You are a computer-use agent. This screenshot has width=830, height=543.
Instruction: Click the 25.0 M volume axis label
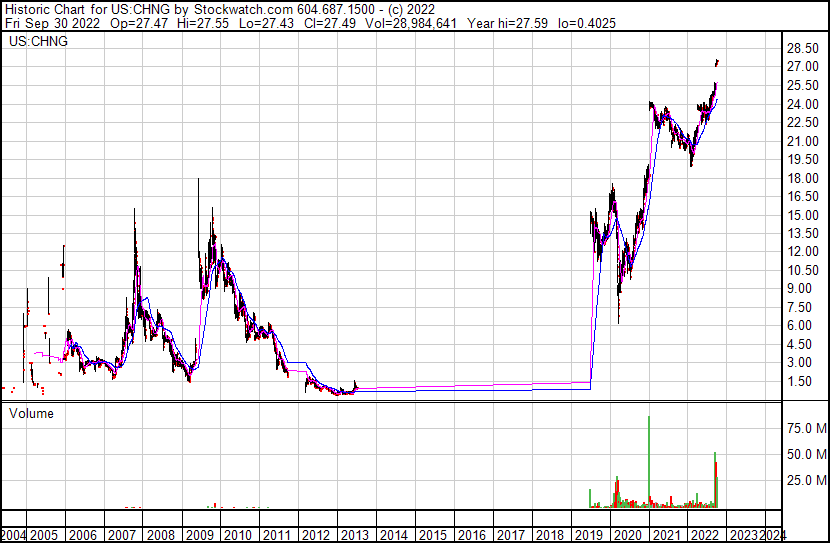(x=807, y=480)
